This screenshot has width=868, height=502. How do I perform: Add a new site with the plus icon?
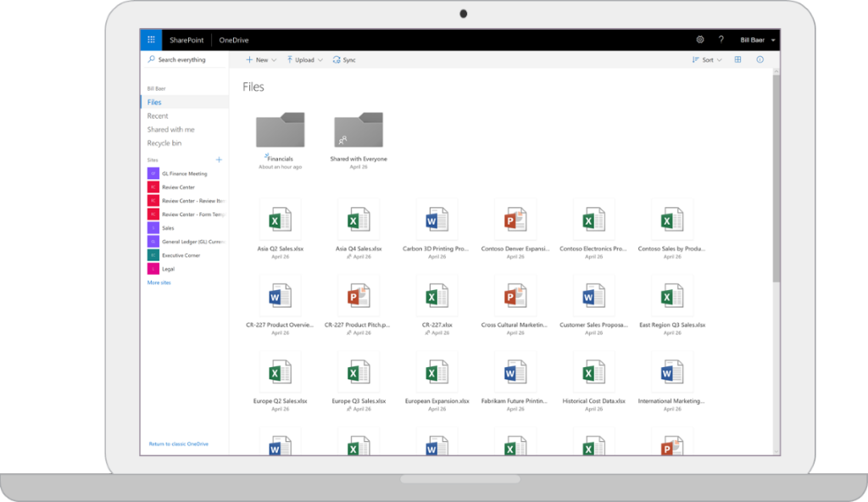tap(219, 159)
